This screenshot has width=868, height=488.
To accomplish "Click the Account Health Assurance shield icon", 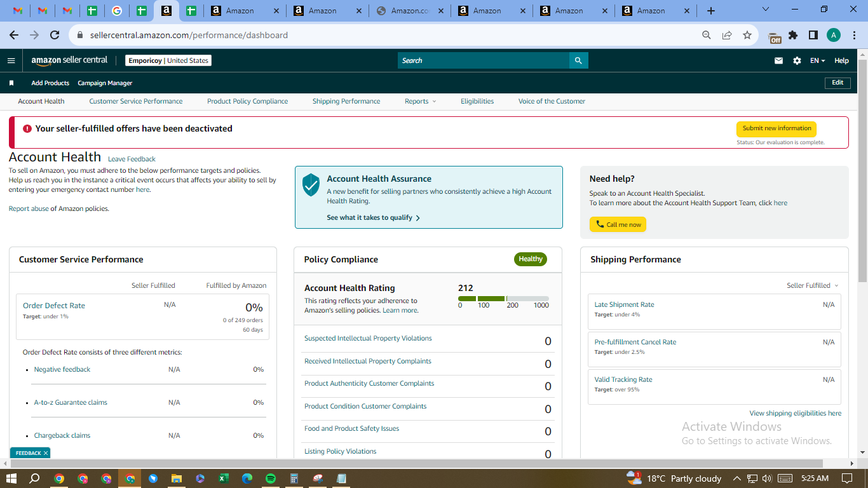I will 311,184.
